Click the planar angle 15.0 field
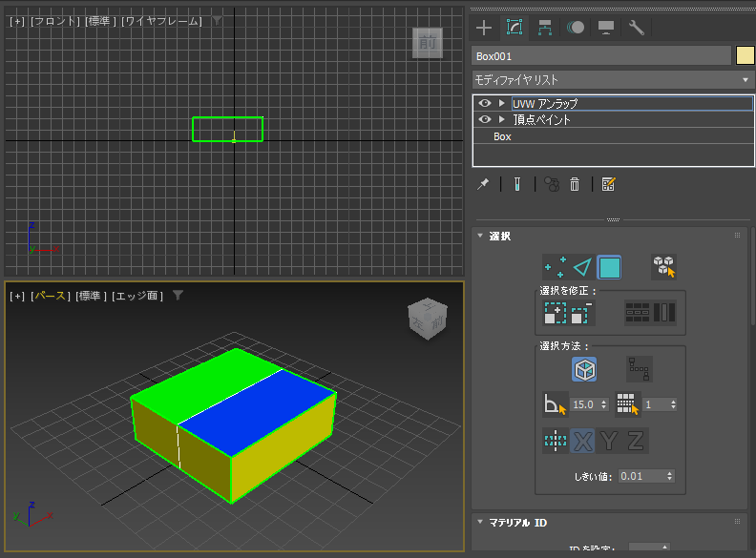Image resolution: width=756 pixels, height=558 pixels. [x=584, y=404]
